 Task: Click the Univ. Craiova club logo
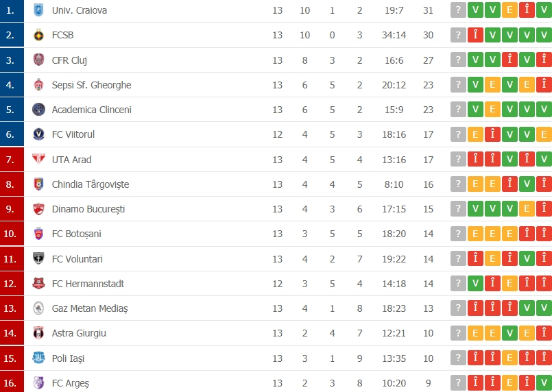tap(38, 10)
